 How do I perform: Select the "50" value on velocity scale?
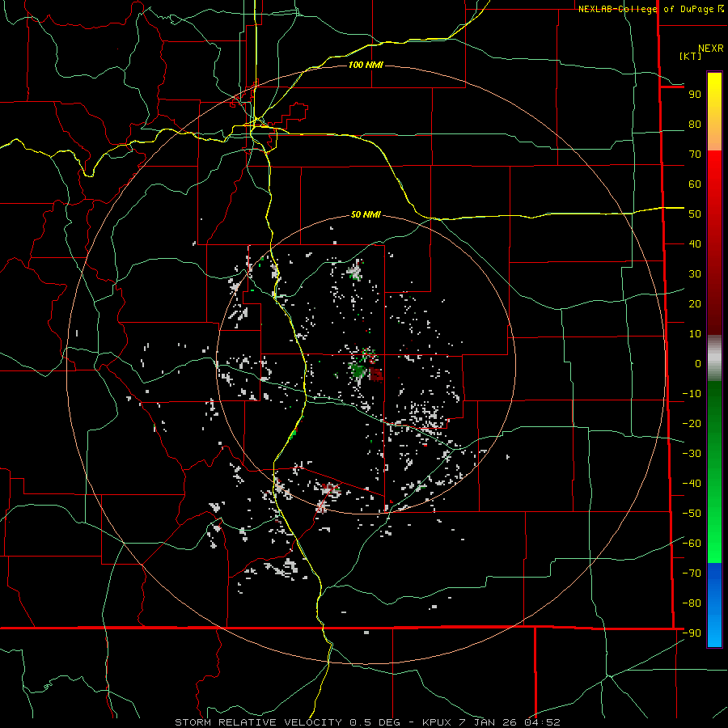coord(695,214)
